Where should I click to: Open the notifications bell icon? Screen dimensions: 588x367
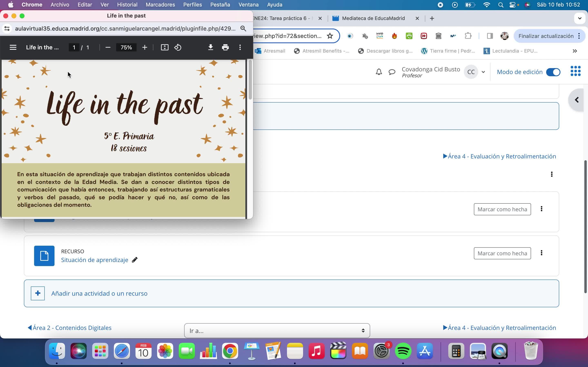(x=379, y=72)
